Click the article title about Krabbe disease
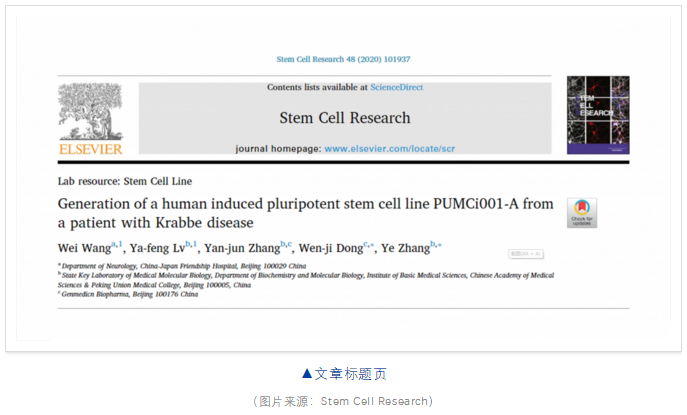 (305, 213)
